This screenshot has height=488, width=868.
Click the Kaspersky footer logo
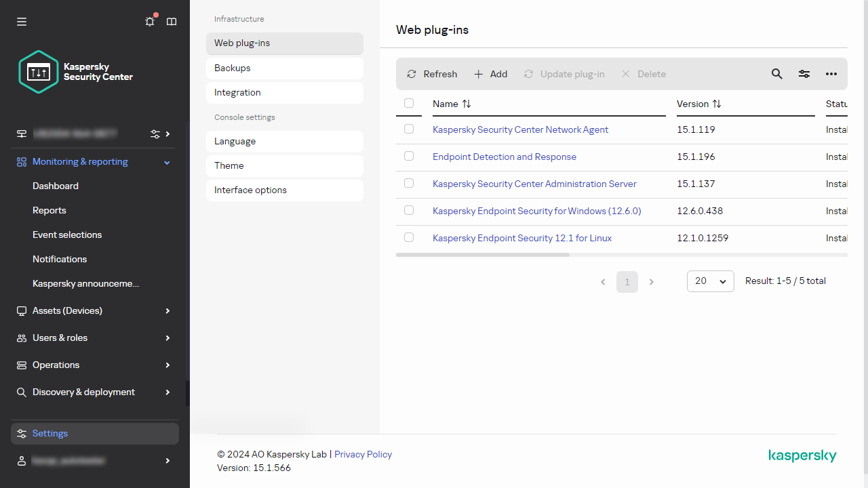click(803, 456)
